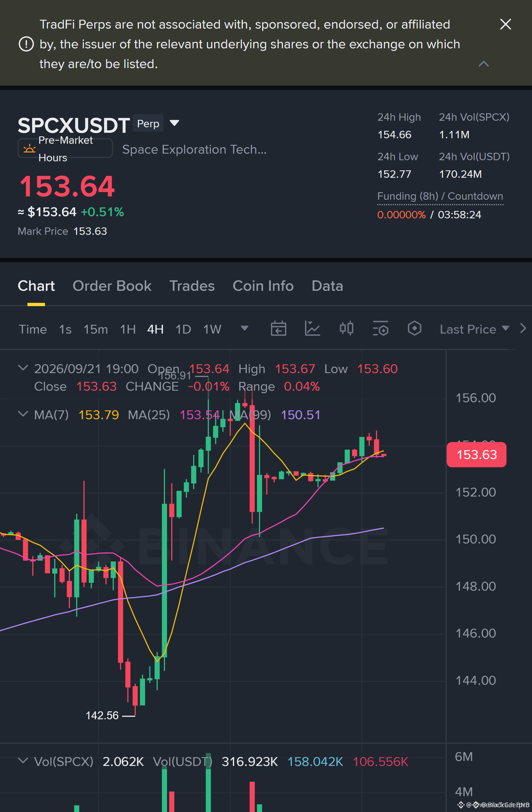Image resolution: width=532 pixels, height=812 pixels.
Task: Tap the candlestick chart style icon
Action: [346, 329]
